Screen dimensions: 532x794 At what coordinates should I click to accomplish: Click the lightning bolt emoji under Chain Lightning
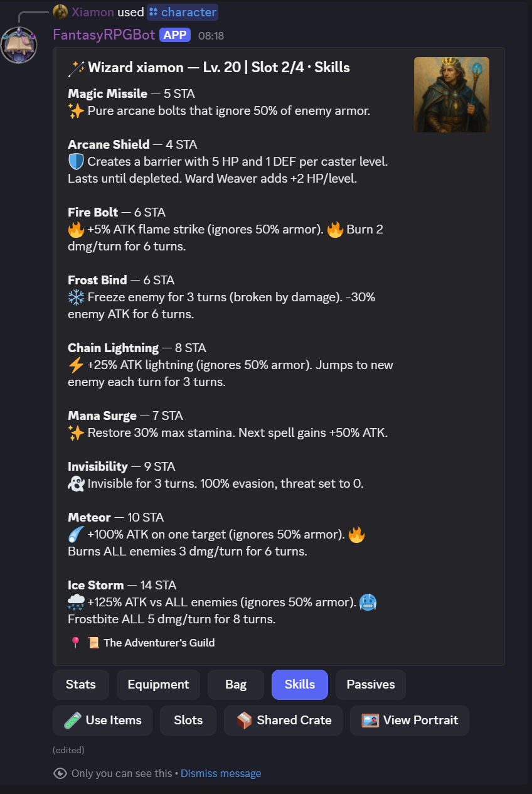pos(76,365)
